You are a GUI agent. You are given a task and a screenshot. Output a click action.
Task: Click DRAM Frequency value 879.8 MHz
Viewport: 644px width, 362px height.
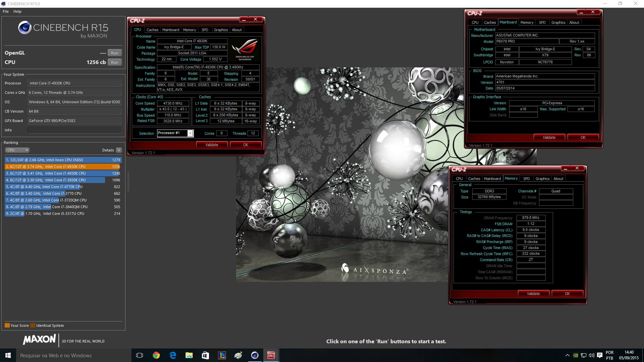click(531, 218)
